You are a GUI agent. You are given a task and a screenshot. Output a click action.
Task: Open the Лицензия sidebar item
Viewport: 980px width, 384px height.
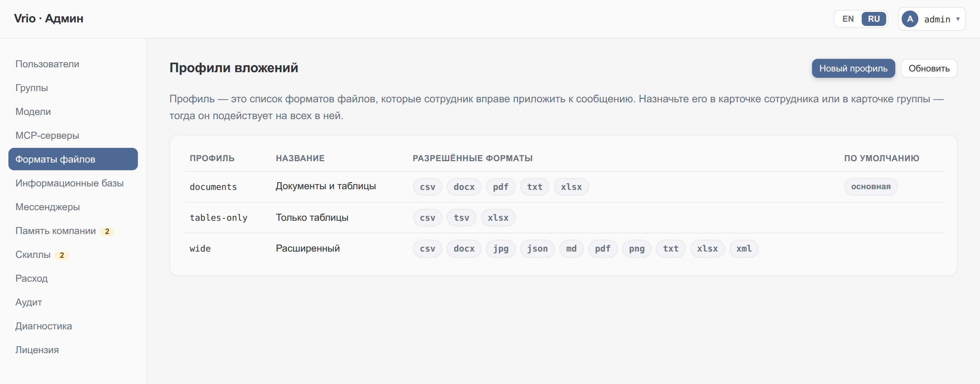tap(73, 350)
